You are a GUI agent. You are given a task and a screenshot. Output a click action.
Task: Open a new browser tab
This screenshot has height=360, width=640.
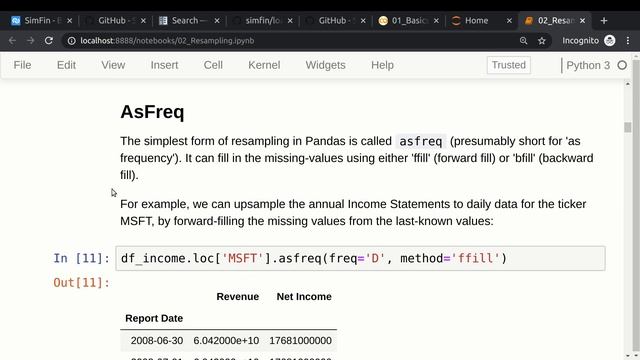pos(604,20)
